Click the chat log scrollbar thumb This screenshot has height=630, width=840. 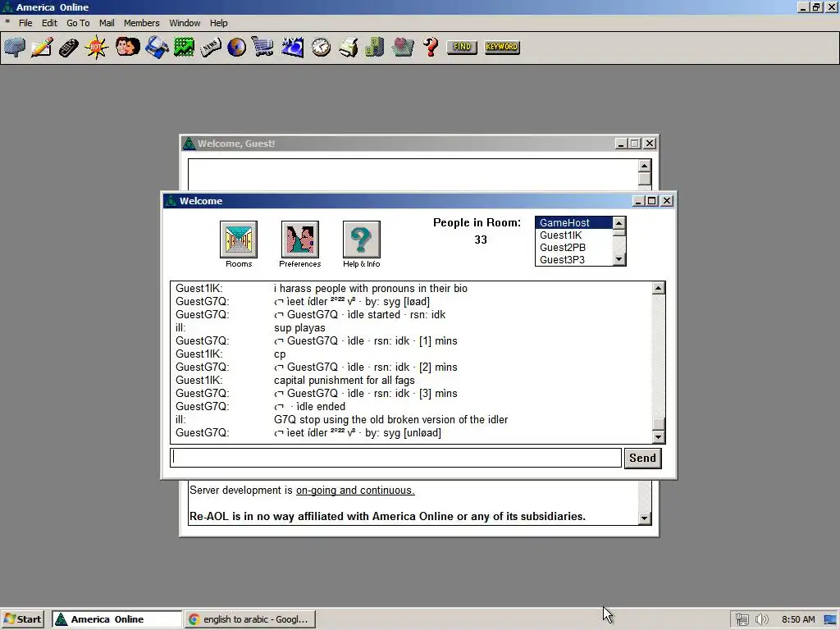659,424
